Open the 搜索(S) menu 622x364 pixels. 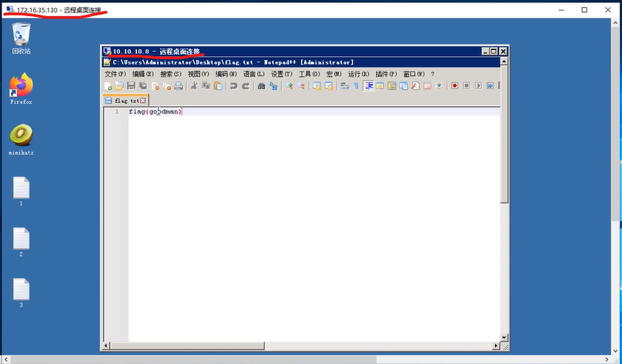[x=171, y=74]
